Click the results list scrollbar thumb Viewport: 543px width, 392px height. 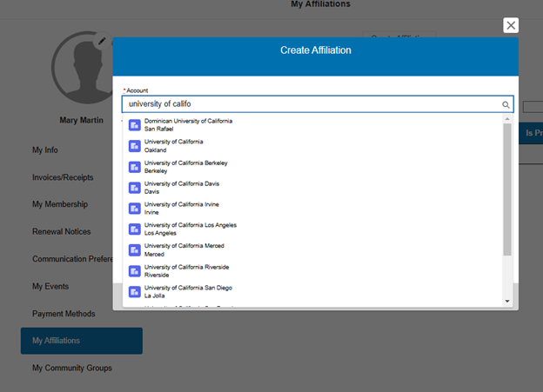click(507, 189)
